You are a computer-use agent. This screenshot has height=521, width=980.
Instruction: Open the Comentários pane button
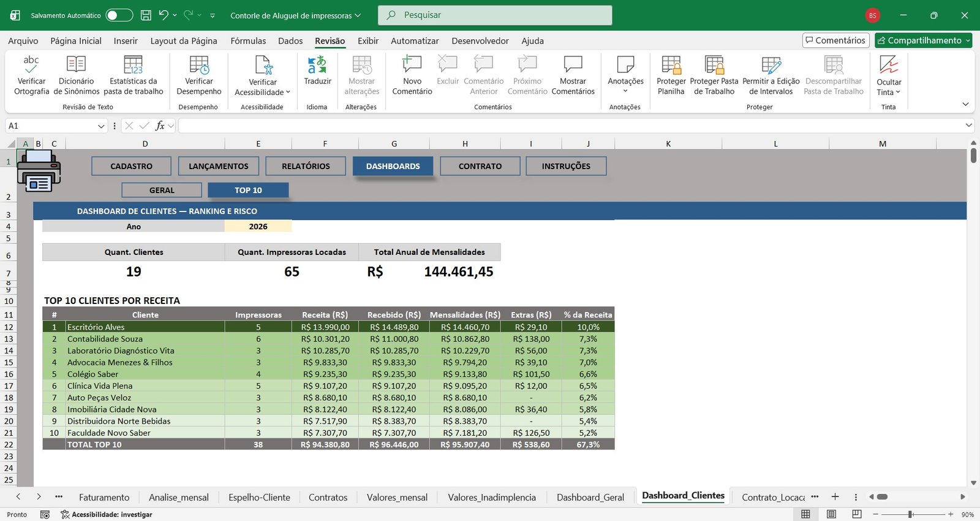835,40
